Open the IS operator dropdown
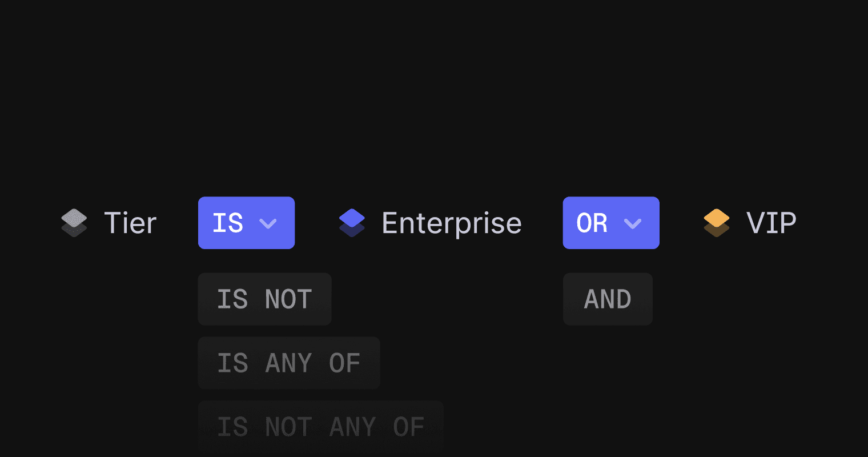The height and width of the screenshot is (457, 868). (246, 223)
